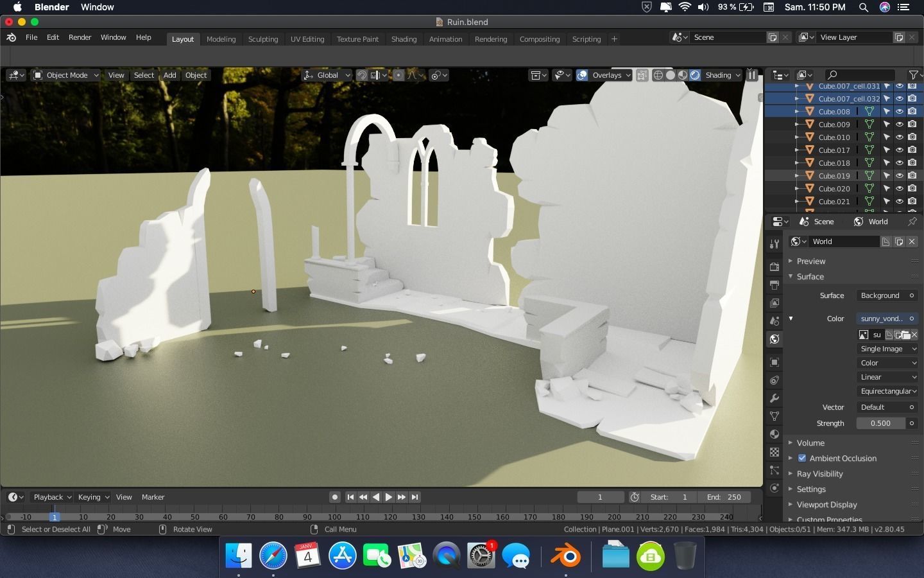Switch to Modeling workspace tab
This screenshot has width=924, height=578.
coord(221,39)
